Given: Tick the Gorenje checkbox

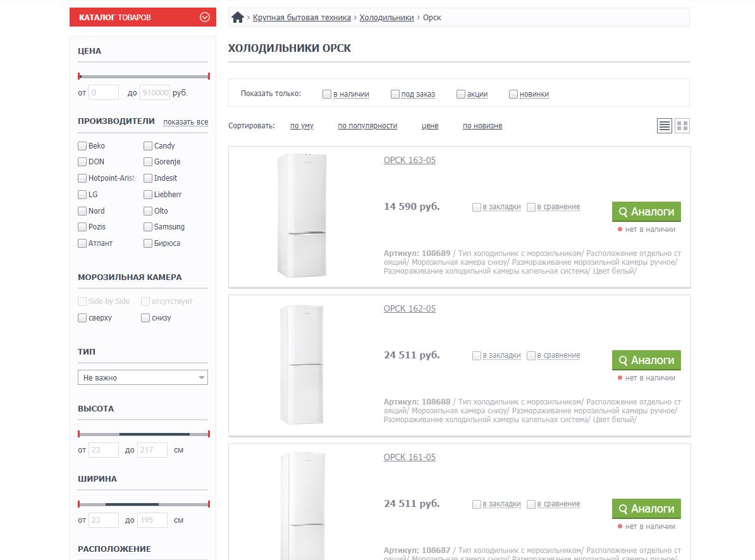Looking at the screenshot, I should click(x=148, y=162).
